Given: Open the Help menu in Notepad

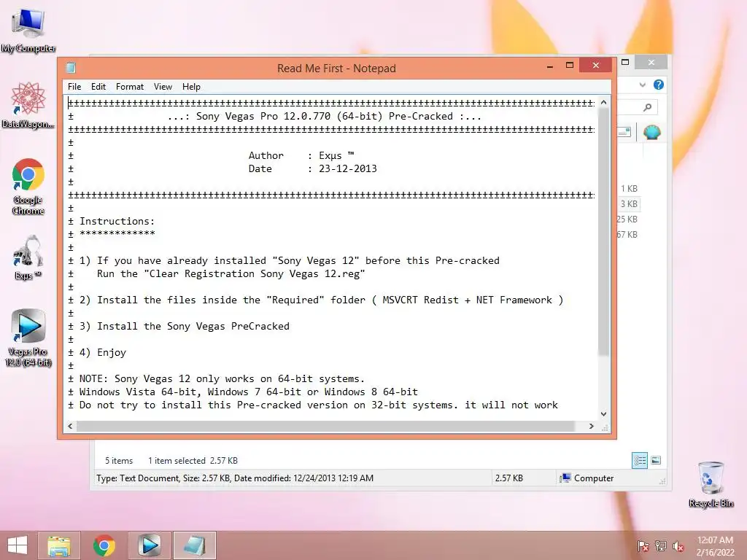Looking at the screenshot, I should (191, 87).
